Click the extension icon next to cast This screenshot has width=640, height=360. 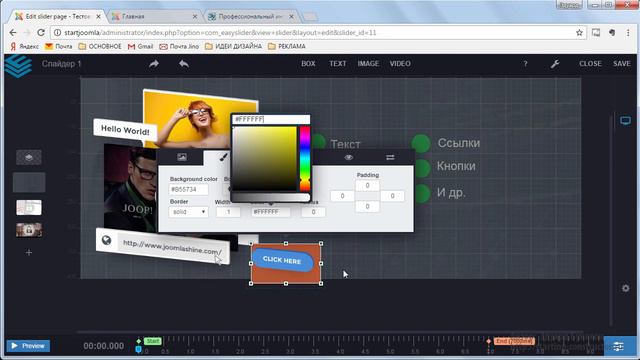(612, 33)
